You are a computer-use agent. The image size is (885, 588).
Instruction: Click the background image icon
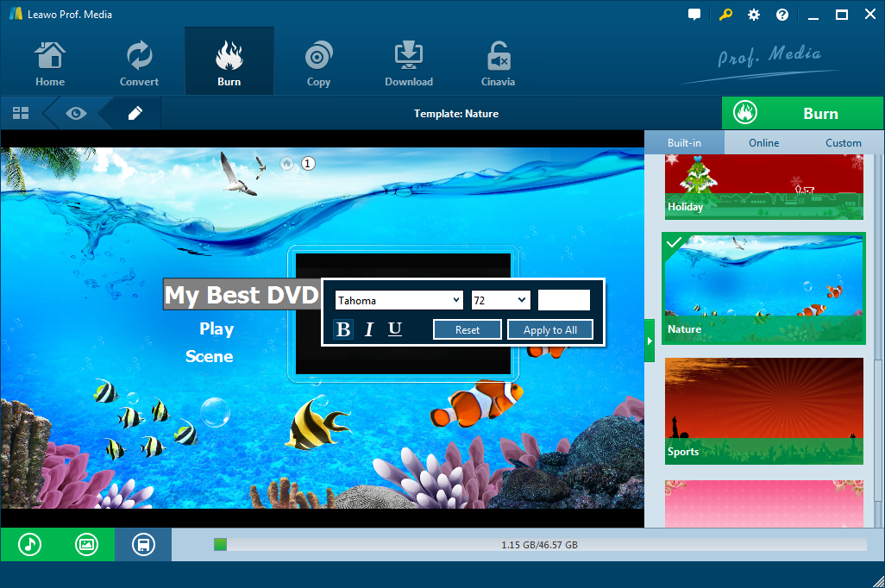(x=86, y=544)
